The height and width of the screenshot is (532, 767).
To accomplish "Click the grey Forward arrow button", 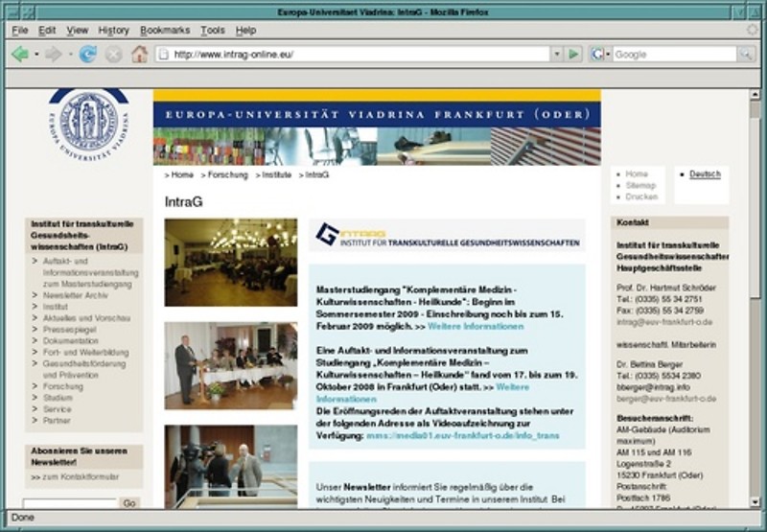I will 53,55.
